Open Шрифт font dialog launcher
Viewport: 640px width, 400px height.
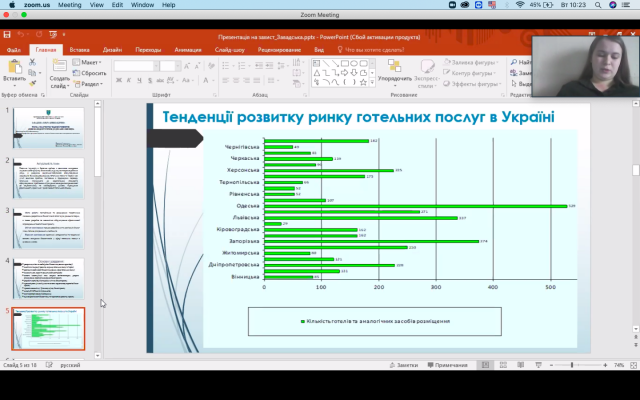[x=215, y=95]
